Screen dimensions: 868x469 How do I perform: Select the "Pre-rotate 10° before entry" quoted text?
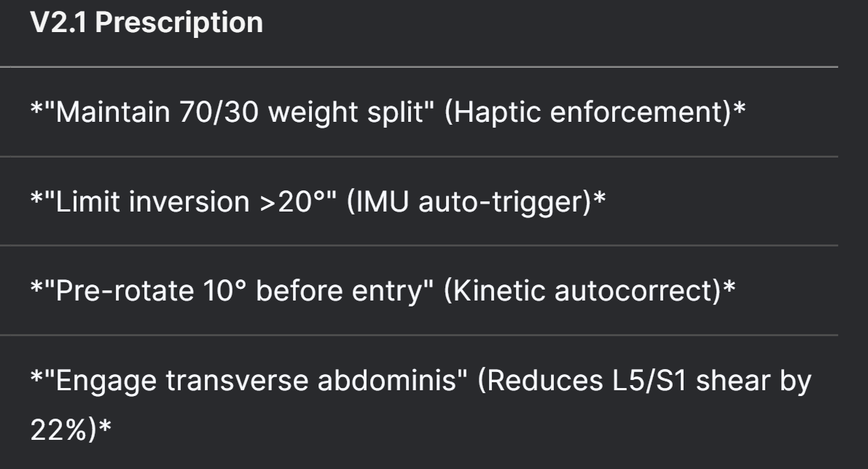239,291
